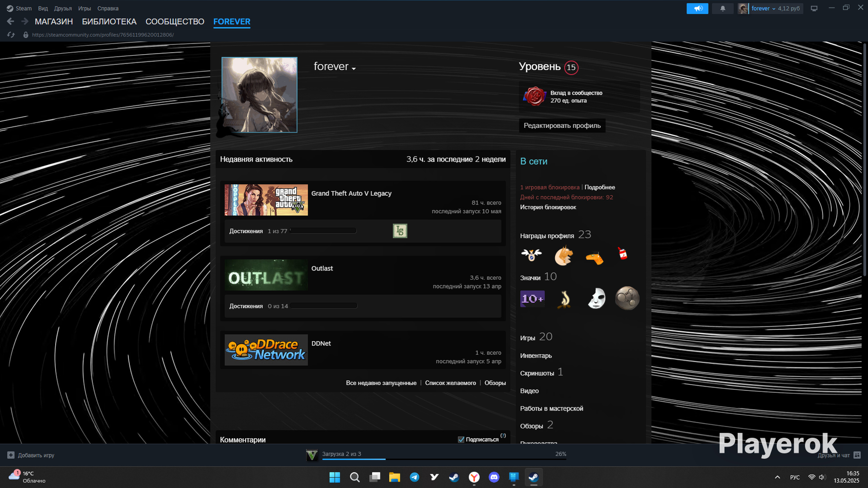Screen dimensions: 868x488
Task: Reload the page with the refresh icon
Action: (x=11, y=35)
